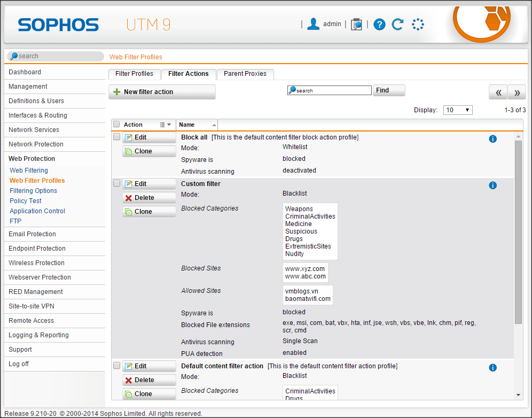This screenshot has height=418, width=532.
Task: Switch to the Filter Profiles tab
Action: [134, 74]
